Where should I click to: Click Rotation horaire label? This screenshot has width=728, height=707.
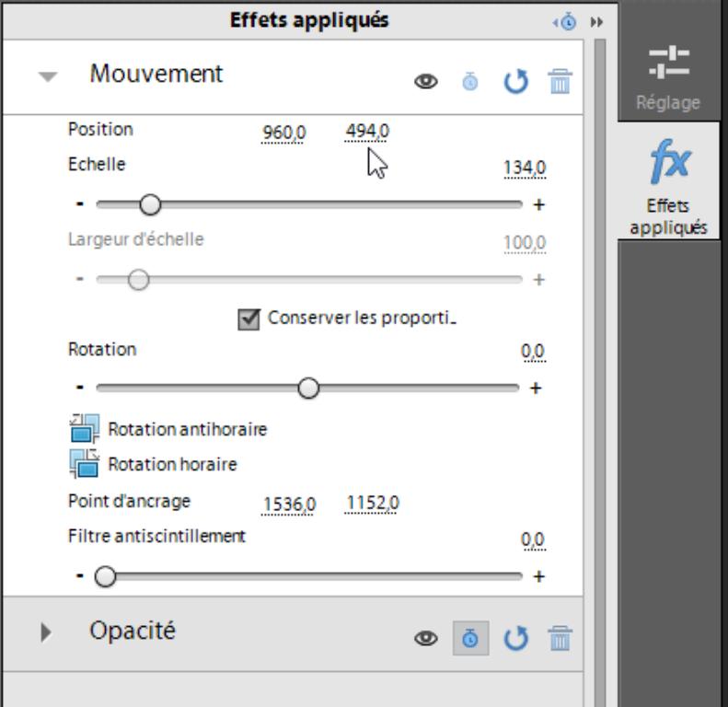[x=173, y=464]
